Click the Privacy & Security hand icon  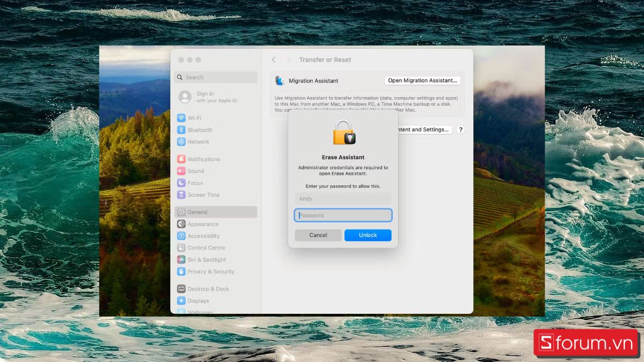click(x=182, y=271)
